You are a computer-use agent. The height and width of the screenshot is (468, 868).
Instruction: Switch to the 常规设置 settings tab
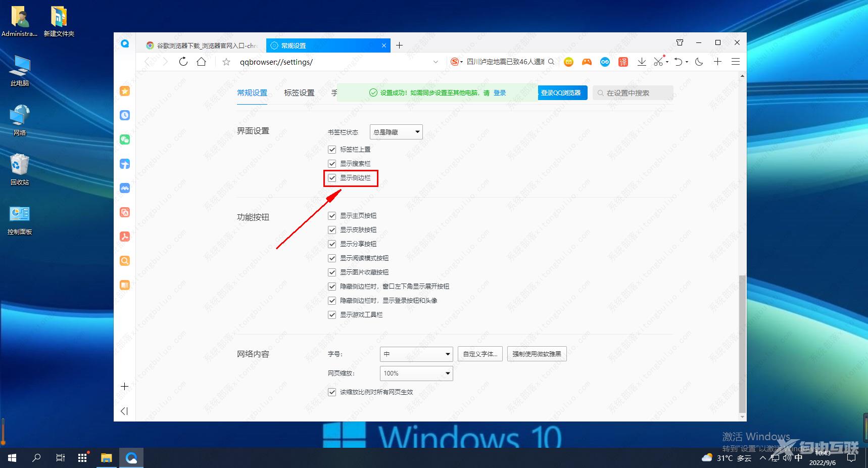click(252, 93)
